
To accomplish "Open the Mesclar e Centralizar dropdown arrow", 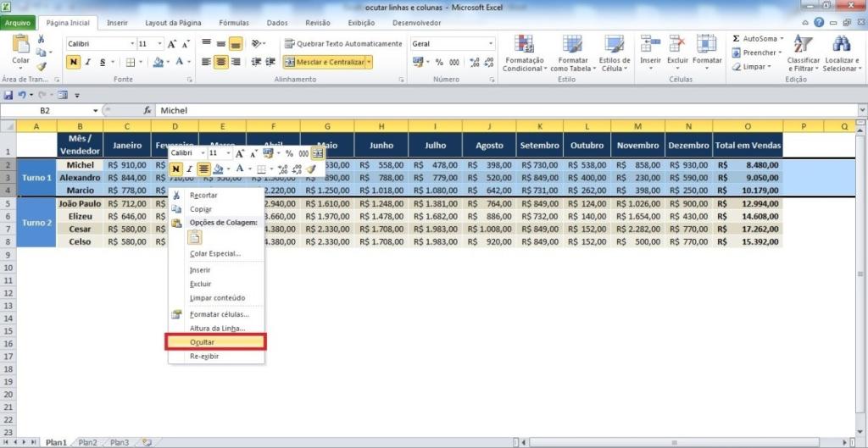I will point(369,62).
